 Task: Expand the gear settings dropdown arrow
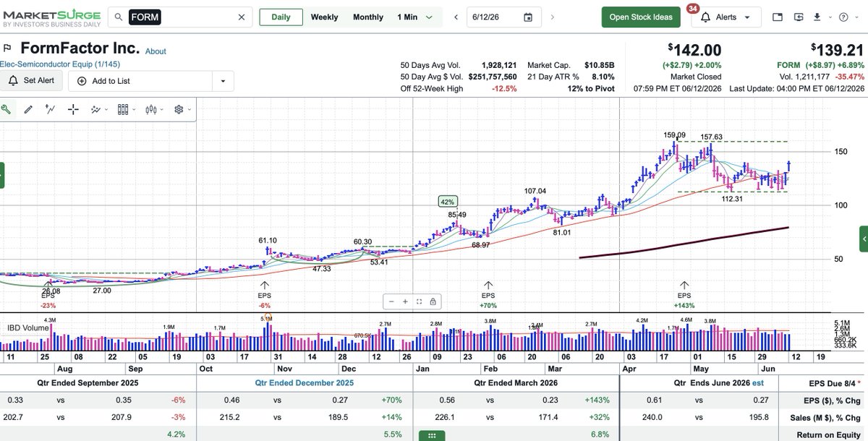(190, 111)
